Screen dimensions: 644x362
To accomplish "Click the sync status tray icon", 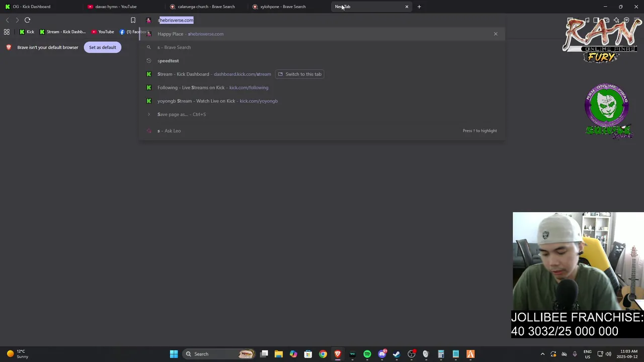I will (x=553, y=354).
